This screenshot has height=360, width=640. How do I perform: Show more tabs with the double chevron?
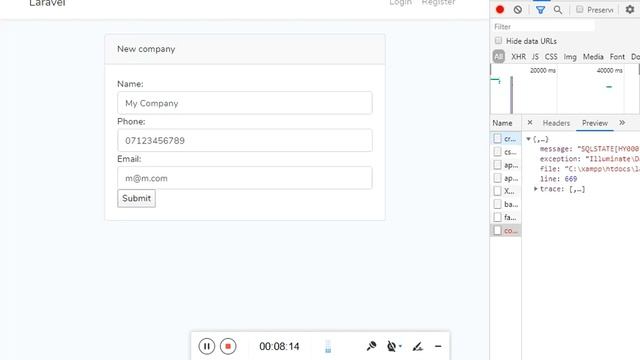pyautogui.click(x=622, y=122)
